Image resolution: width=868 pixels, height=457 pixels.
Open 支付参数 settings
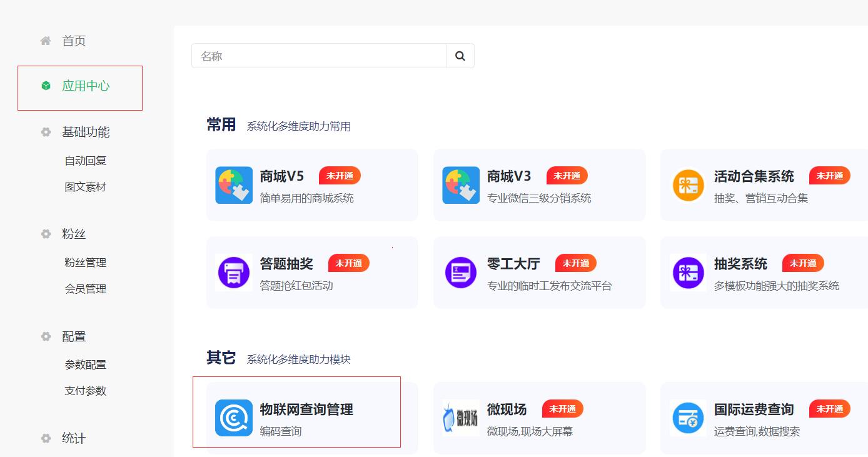point(86,391)
